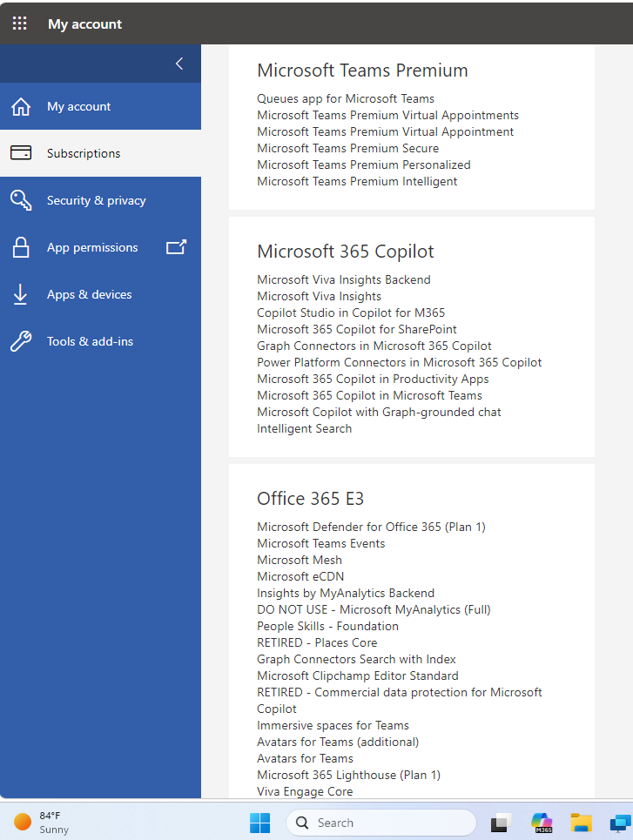Select Avatars for Teams (additional)
Image resolution: width=633 pixels, height=840 pixels.
[338, 743]
